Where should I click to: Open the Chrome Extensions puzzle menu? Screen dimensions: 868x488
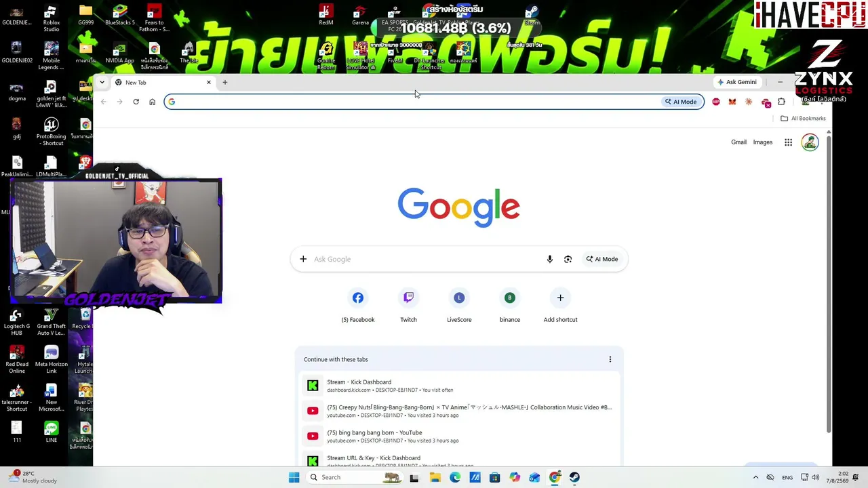781,102
